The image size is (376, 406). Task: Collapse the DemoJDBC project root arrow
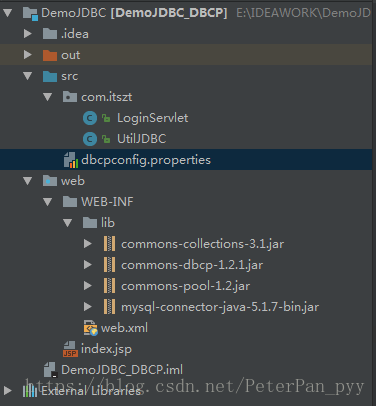click(8, 13)
